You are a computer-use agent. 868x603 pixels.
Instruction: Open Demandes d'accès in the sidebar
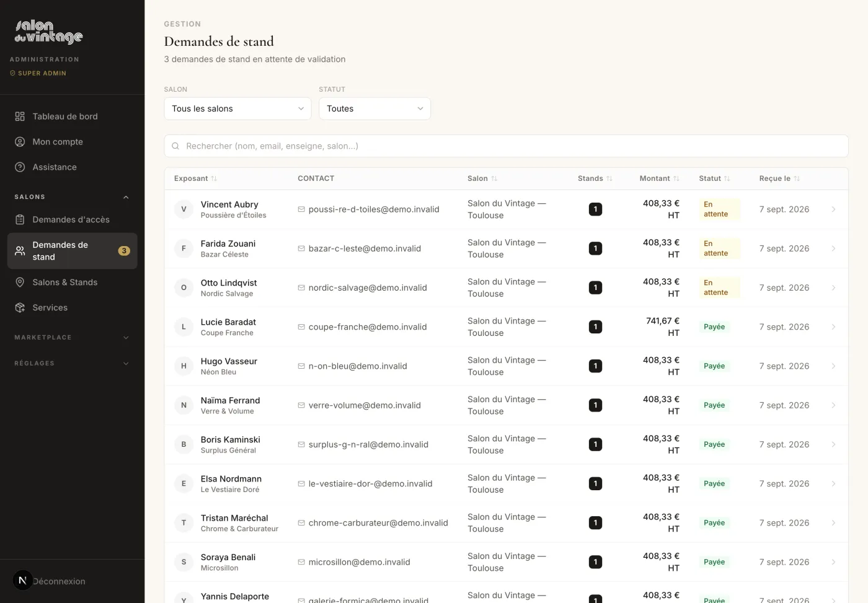[72, 219]
